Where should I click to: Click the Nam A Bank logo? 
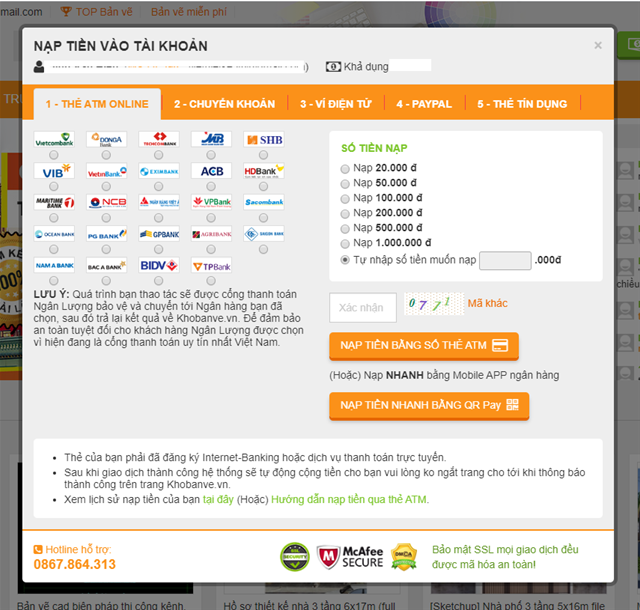pyautogui.click(x=54, y=265)
